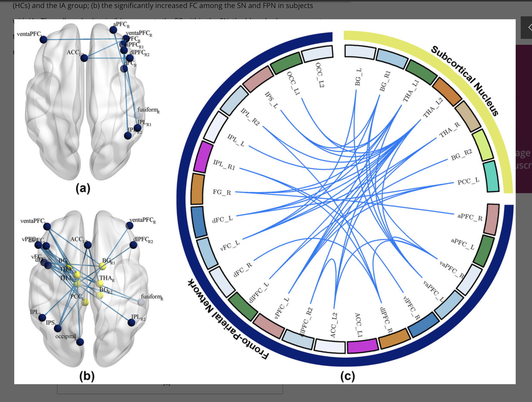The height and width of the screenshot is (402, 532).
Task: Click the figure caption text above the image
Action: [163, 6]
